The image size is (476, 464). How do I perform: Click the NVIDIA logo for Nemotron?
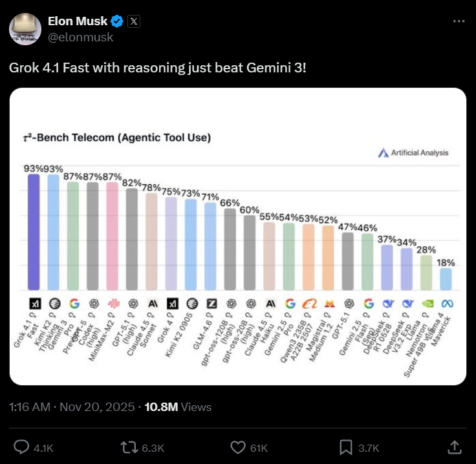coord(427,303)
